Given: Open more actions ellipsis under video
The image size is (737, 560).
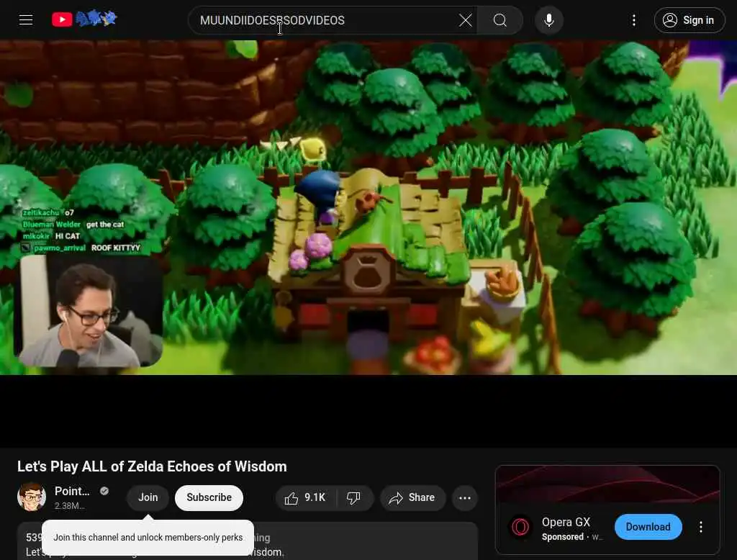Looking at the screenshot, I should click(465, 497).
